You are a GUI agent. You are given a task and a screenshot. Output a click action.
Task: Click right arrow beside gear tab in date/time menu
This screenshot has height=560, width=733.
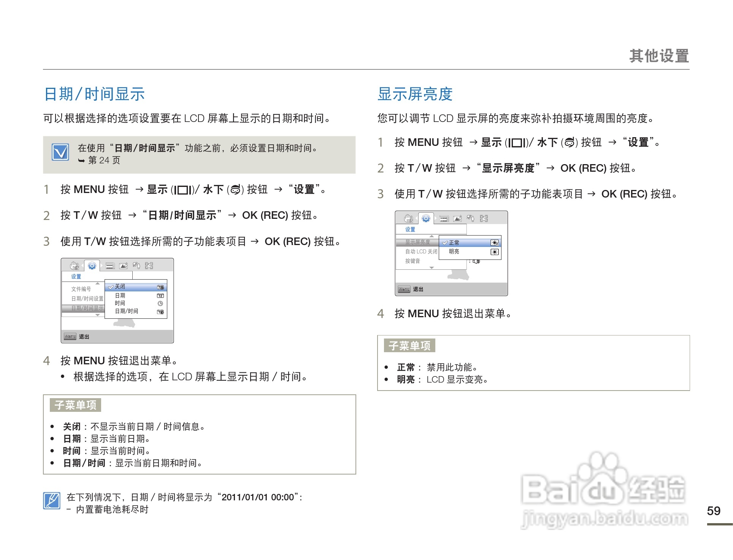pyautogui.click(x=101, y=266)
